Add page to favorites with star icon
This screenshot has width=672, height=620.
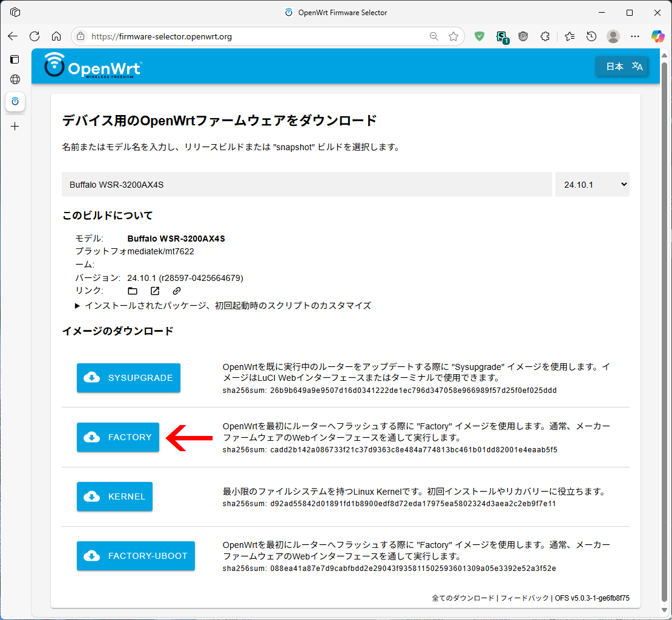(x=453, y=36)
